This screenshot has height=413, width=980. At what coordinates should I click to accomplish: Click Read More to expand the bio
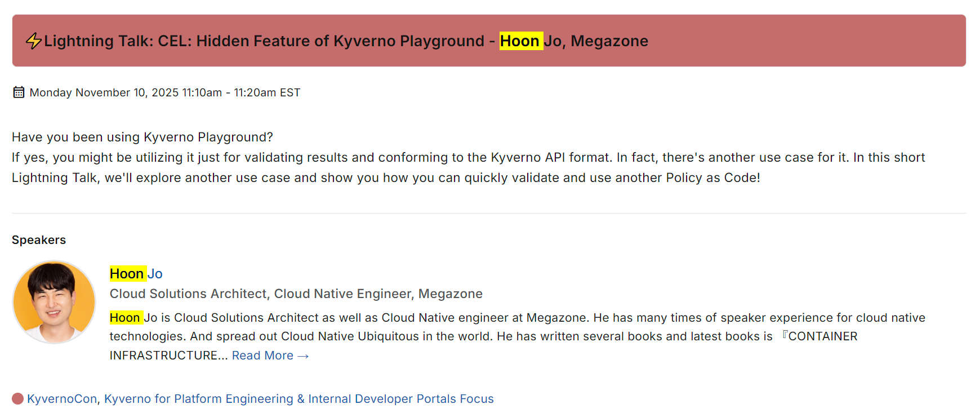(270, 356)
